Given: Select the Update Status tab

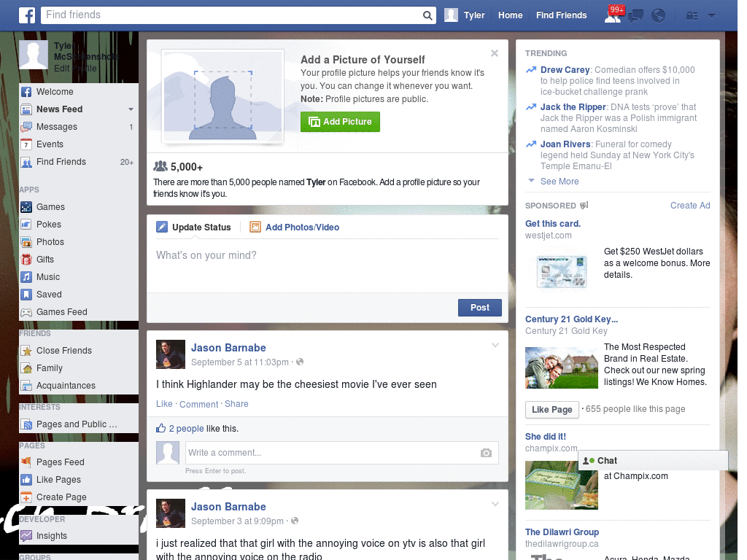Looking at the screenshot, I should 193,227.
